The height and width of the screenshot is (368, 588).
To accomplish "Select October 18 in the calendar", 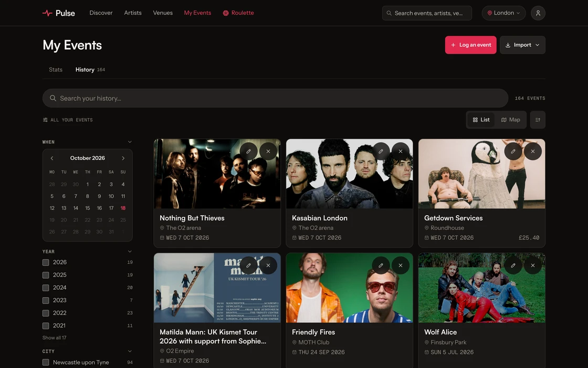I will 123,208.
